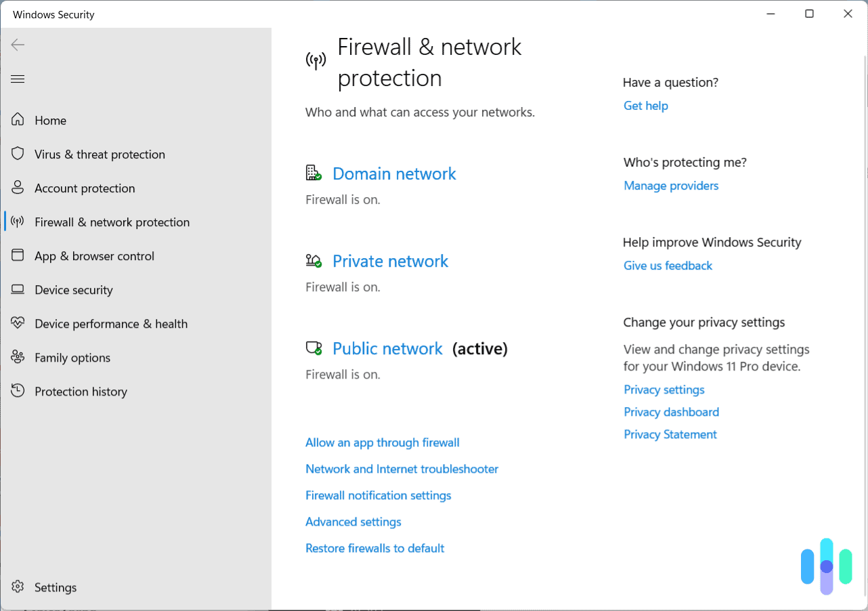Open App & browser control icon

18,255
